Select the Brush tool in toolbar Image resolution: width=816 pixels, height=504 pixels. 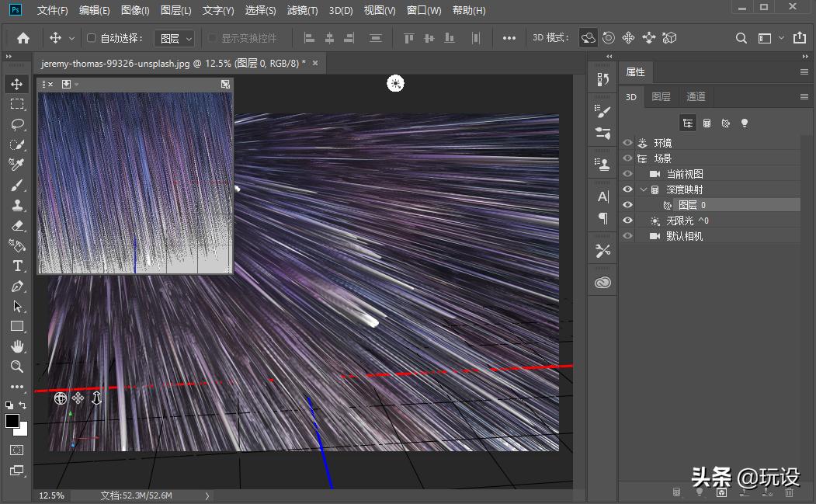pyautogui.click(x=17, y=185)
